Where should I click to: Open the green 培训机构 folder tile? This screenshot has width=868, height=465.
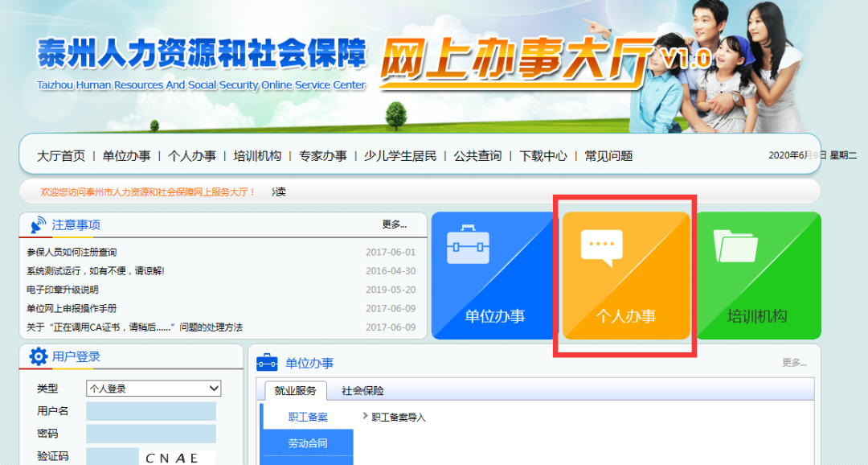759,275
